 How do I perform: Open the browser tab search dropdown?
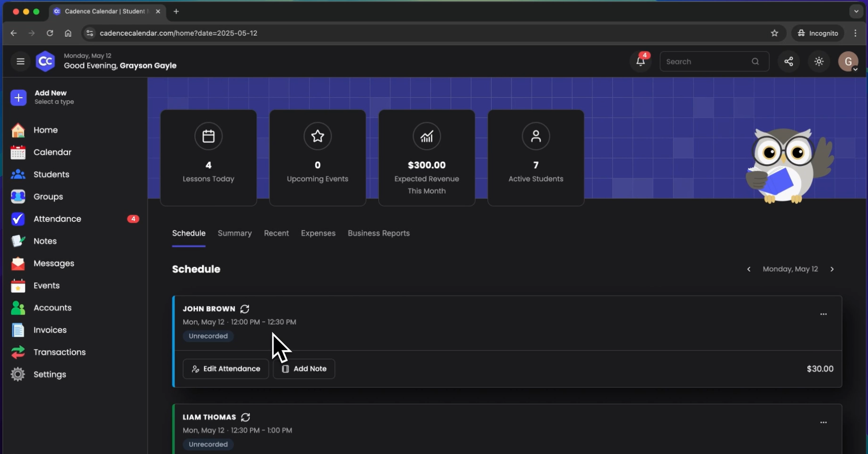(856, 11)
